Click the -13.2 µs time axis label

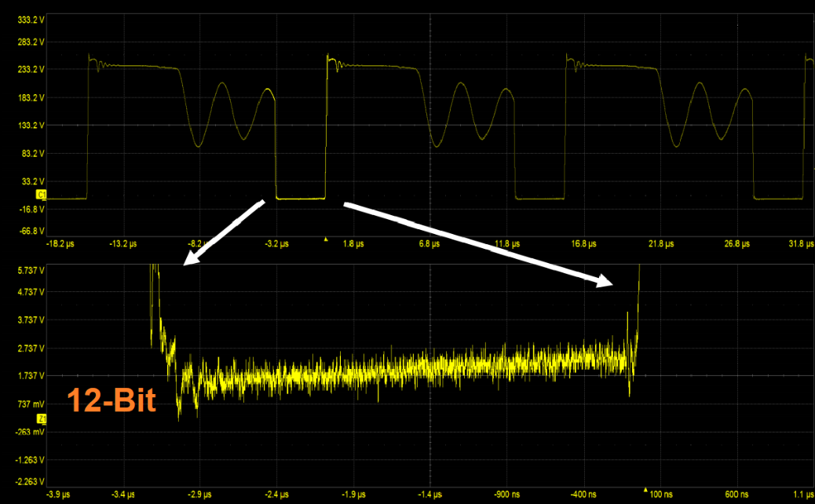(x=123, y=243)
